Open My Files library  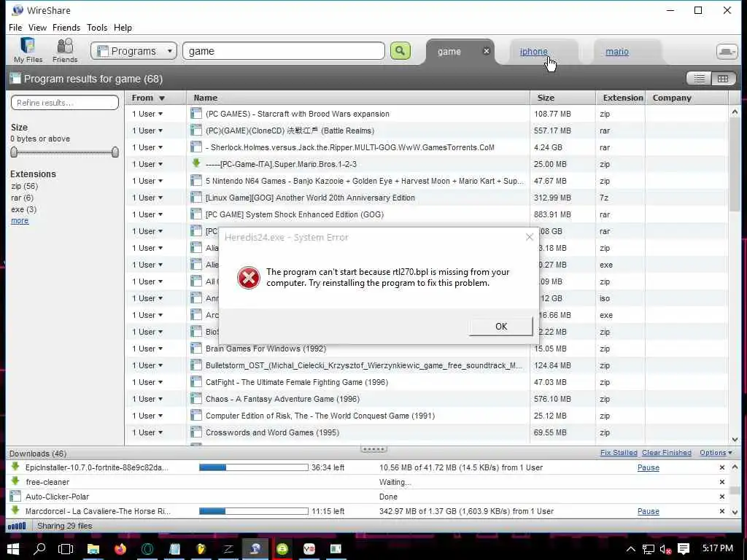point(28,50)
